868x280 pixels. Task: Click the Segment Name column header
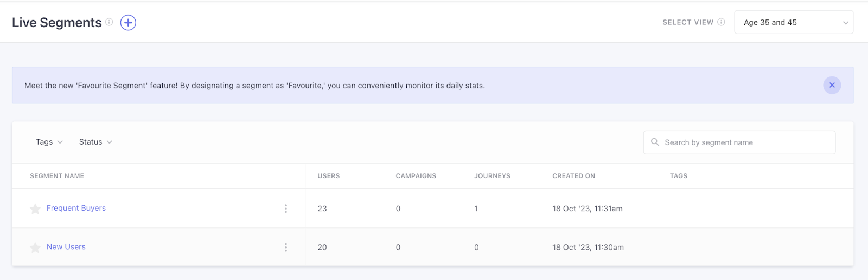[57, 176]
